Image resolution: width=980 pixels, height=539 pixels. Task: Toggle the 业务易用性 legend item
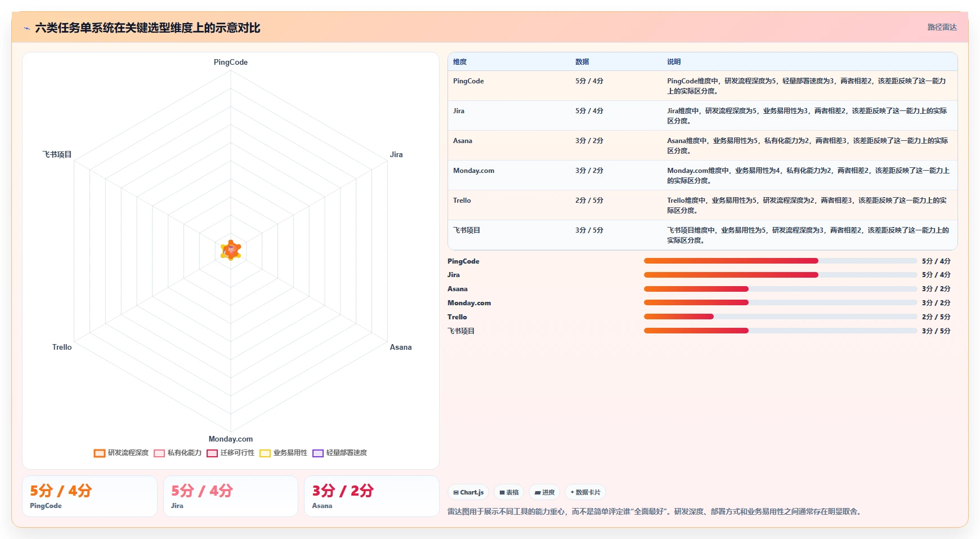(x=284, y=453)
